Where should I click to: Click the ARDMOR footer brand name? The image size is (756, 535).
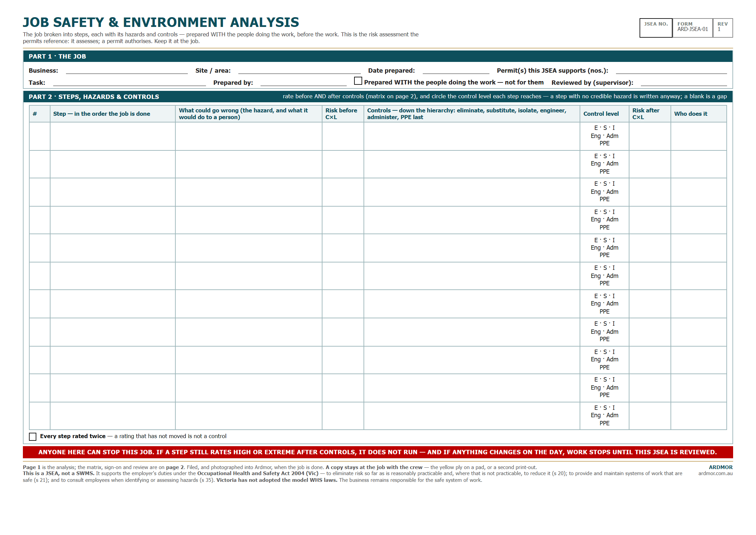[x=721, y=467]
